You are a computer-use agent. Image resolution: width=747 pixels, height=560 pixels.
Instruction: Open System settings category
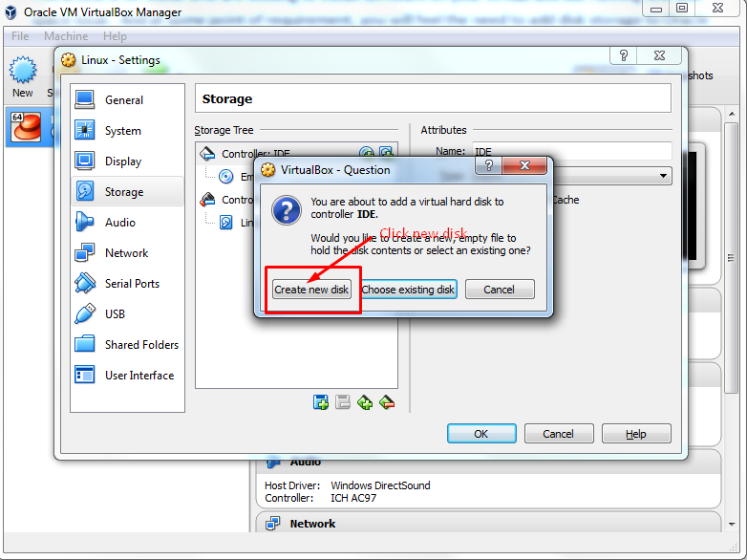127,131
